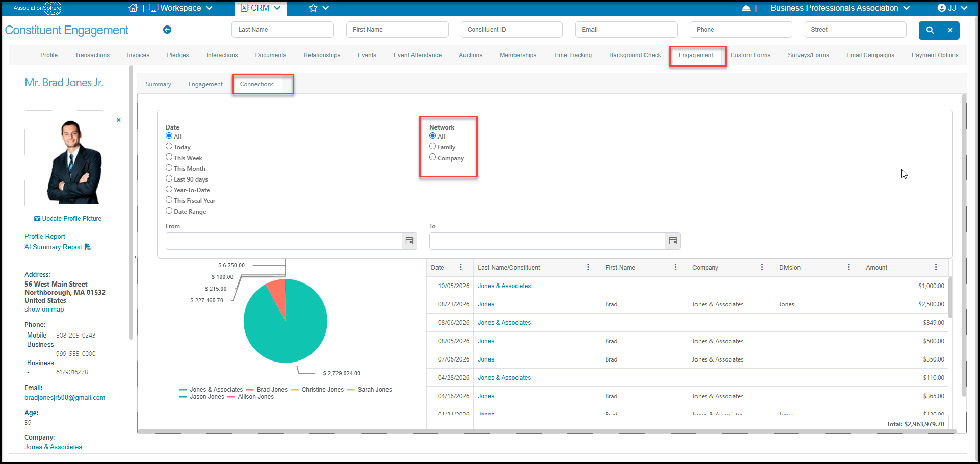Open Division column options menu
This screenshot has width=980, height=464.
tap(849, 267)
